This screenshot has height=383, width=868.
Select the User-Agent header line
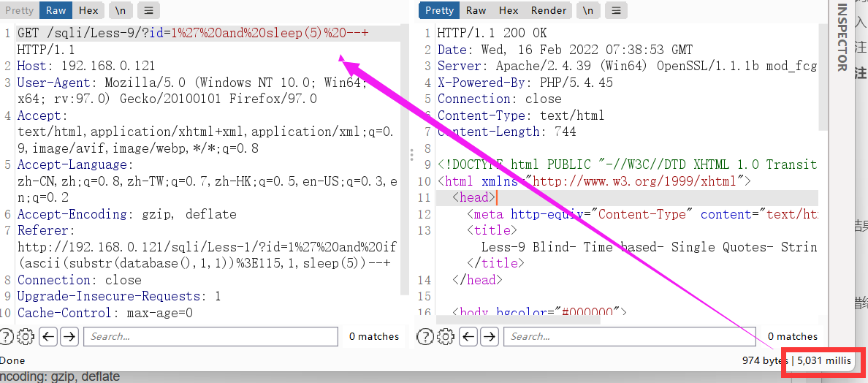192,91
